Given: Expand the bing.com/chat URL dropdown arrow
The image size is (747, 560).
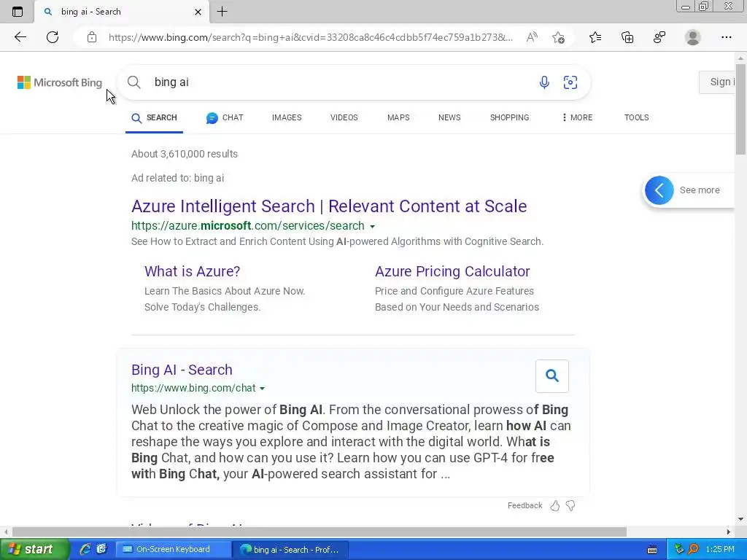Looking at the screenshot, I should pyautogui.click(x=263, y=389).
